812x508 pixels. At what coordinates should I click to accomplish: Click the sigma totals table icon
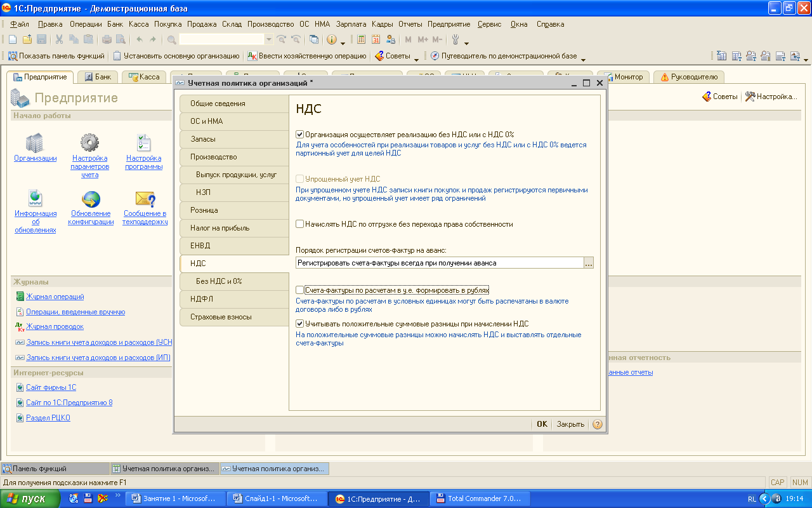pyautogui.click(x=722, y=56)
